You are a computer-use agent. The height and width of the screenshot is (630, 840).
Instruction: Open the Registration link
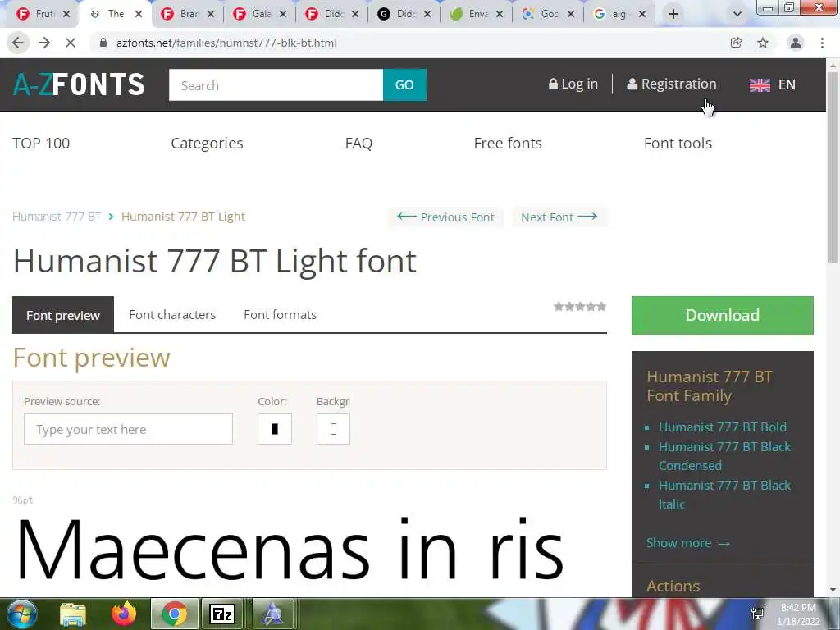[x=671, y=84]
